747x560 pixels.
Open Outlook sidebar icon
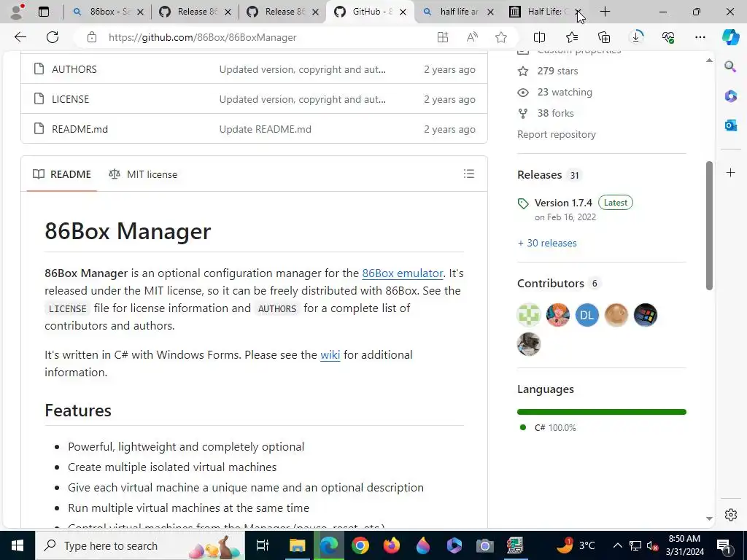pyautogui.click(x=730, y=125)
